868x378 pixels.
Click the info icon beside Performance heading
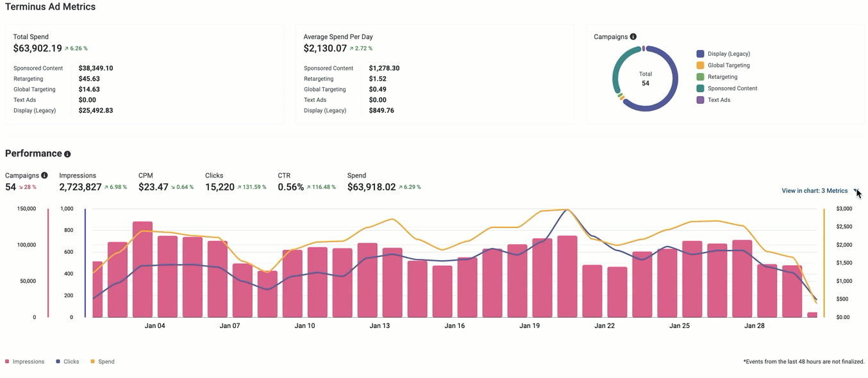(x=67, y=154)
